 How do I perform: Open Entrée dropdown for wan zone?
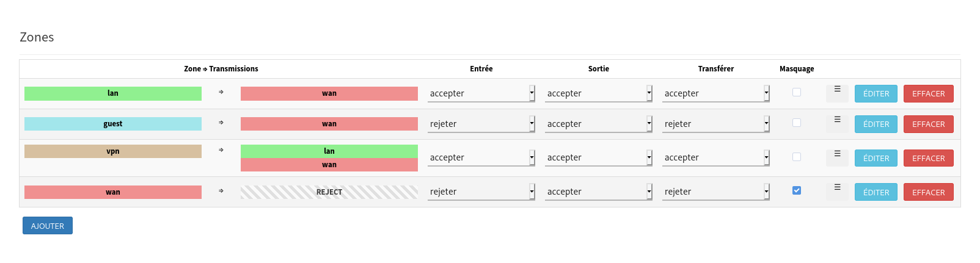481,192
